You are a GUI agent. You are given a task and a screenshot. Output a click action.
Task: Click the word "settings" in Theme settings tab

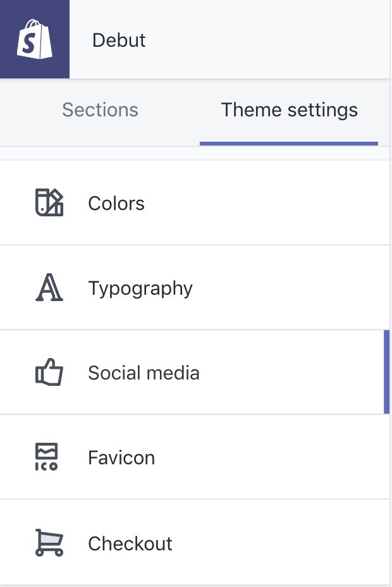pos(322,110)
